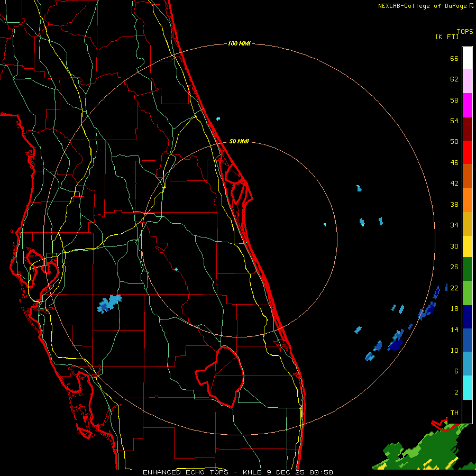Screen dimensions: 476x476
Task: Click the [K FT] units label
Action: pos(447,36)
